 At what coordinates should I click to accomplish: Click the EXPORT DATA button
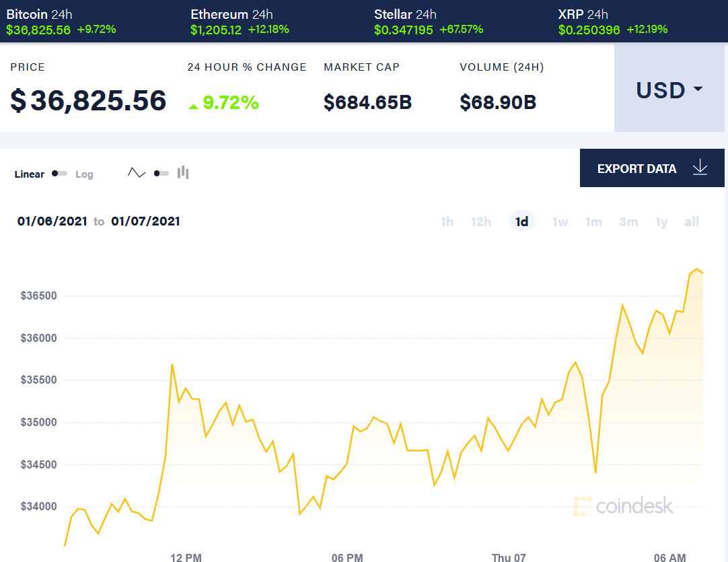(652, 168)
